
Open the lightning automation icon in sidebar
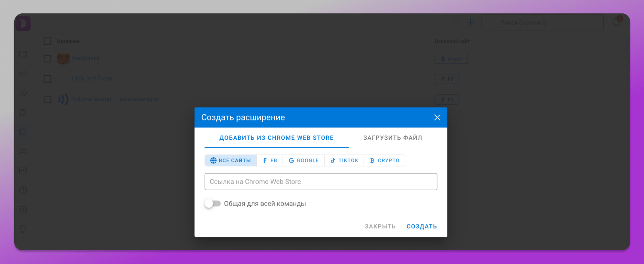[23, 93]
